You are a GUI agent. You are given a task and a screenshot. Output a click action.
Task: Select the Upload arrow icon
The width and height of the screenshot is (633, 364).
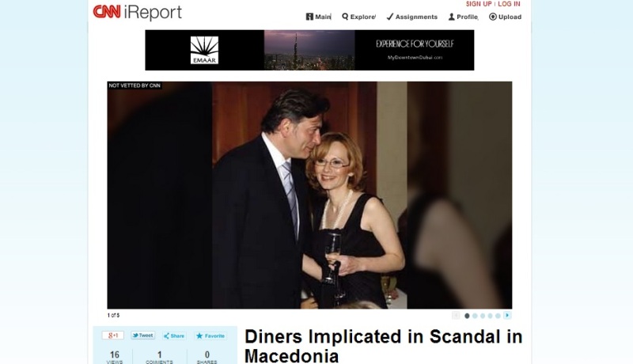pos(492,17)
